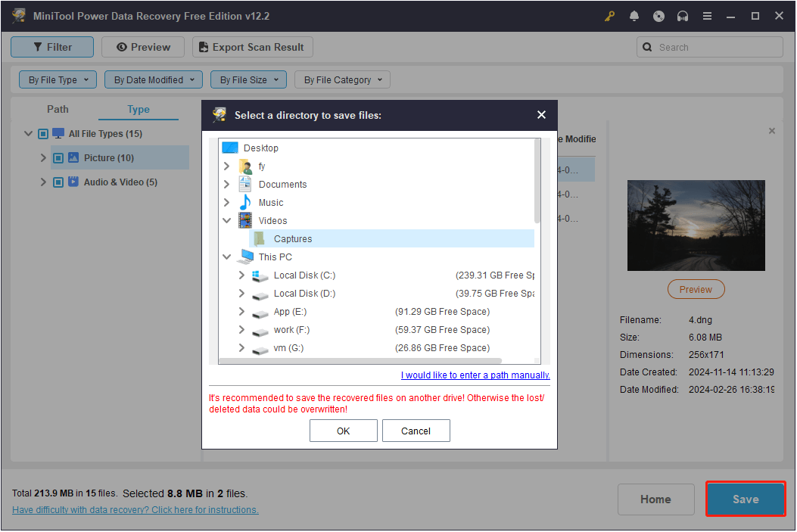Click the key register icon in title bar
This screenshot has height=532, width=797.
pyautogui.click(x=609, y=16)
